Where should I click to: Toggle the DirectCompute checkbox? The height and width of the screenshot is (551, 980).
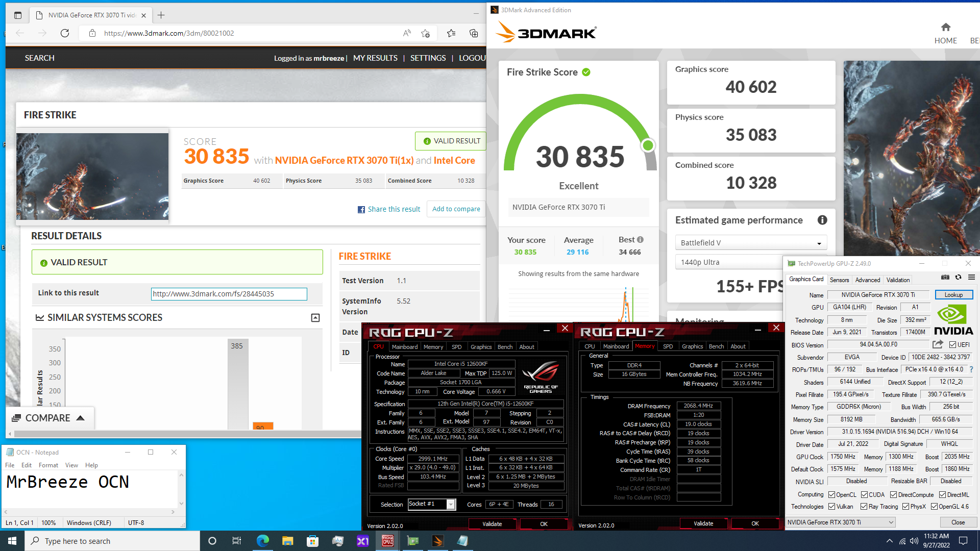click(x=894, y=495)
